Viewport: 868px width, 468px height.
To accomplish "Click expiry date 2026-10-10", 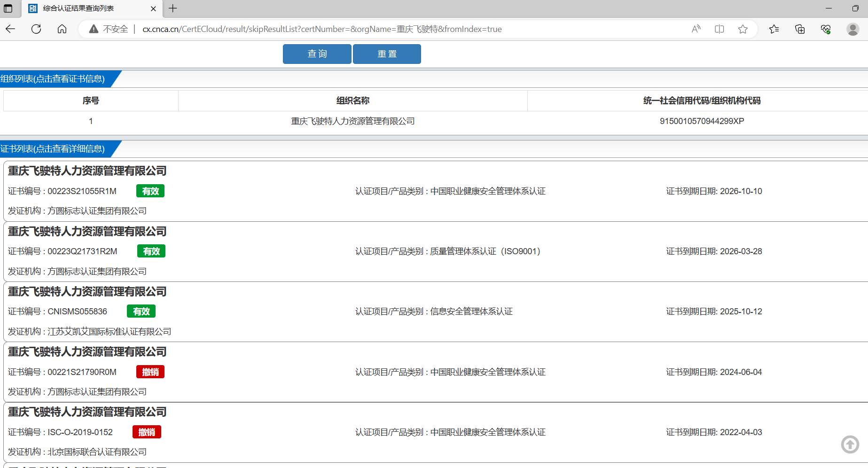I will pyautogui.click(x=741, y=191).
